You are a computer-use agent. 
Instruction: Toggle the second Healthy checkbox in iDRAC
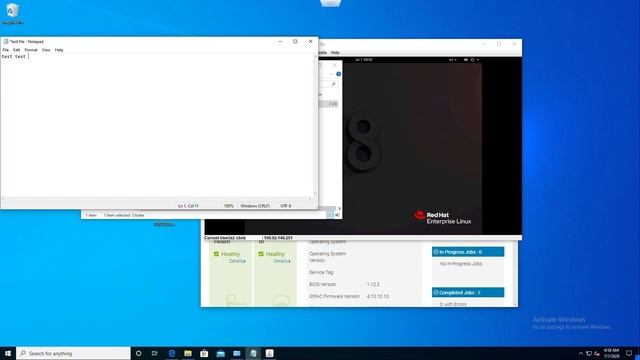pyautogui.click(x=261, y=254)
